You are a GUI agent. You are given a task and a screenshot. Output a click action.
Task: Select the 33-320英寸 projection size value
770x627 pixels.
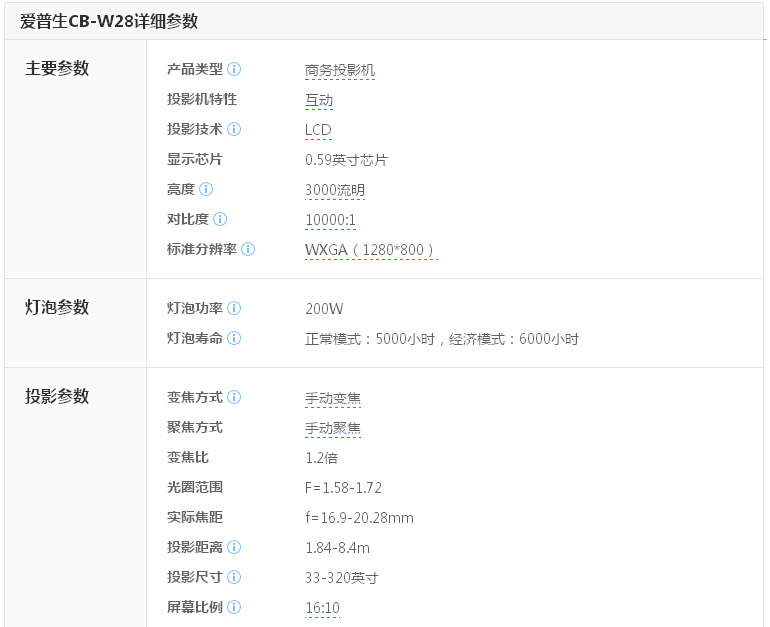coord(342,578)
